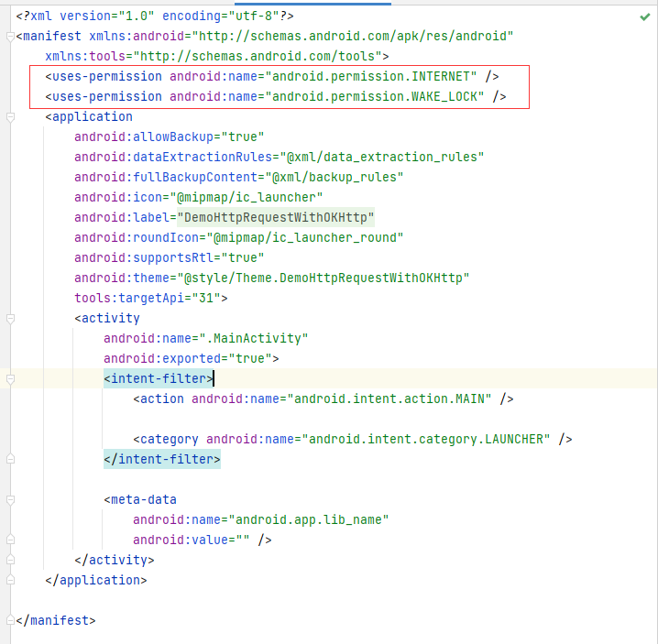The width and height of the screenshot is (658, 644).
Task: Click the xmlns:android schema URL
Action: click(353, 36)
